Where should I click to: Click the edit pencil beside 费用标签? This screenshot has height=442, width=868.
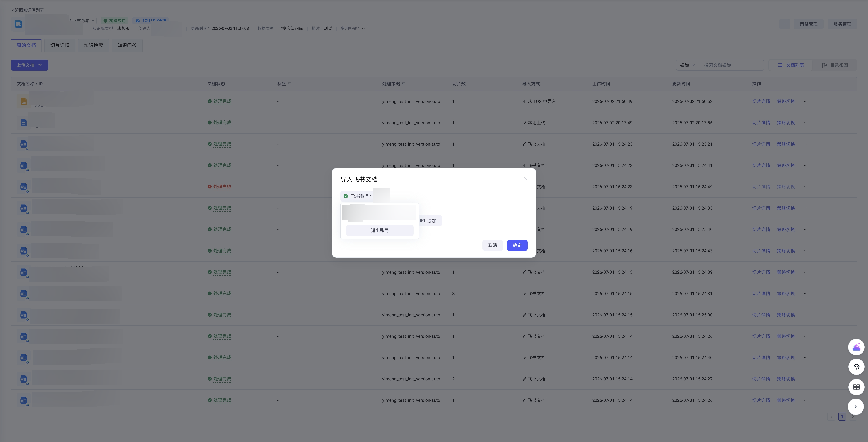(366, 29)
